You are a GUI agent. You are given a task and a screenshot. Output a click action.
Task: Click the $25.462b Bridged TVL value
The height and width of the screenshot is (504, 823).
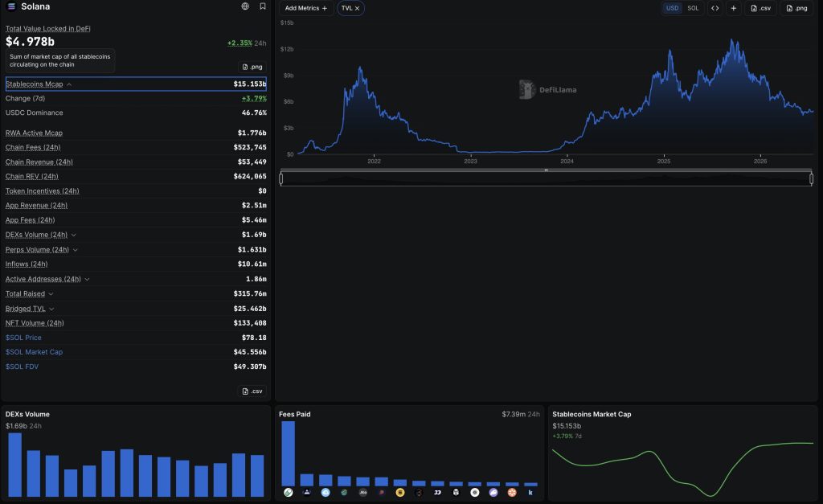click(250, 309)
